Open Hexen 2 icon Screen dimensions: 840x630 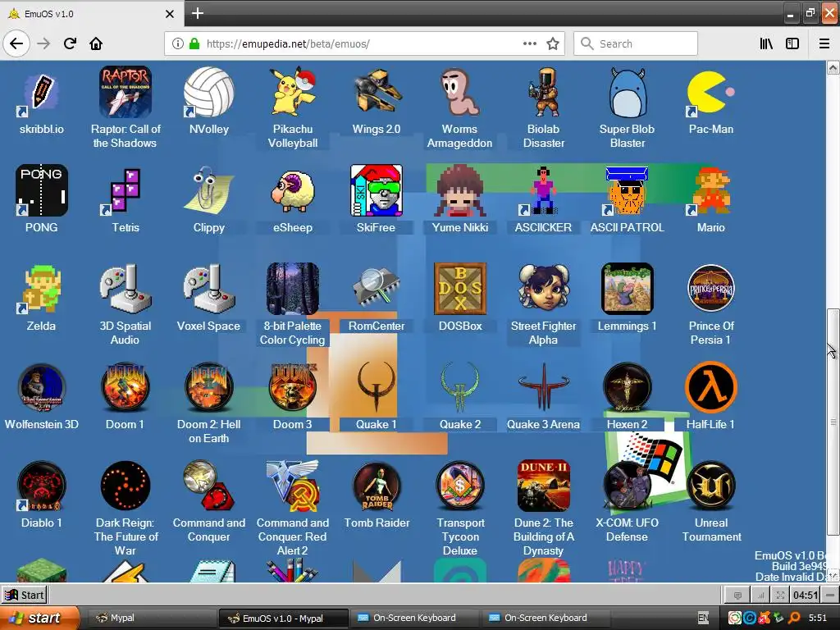[x=628, y=387]
